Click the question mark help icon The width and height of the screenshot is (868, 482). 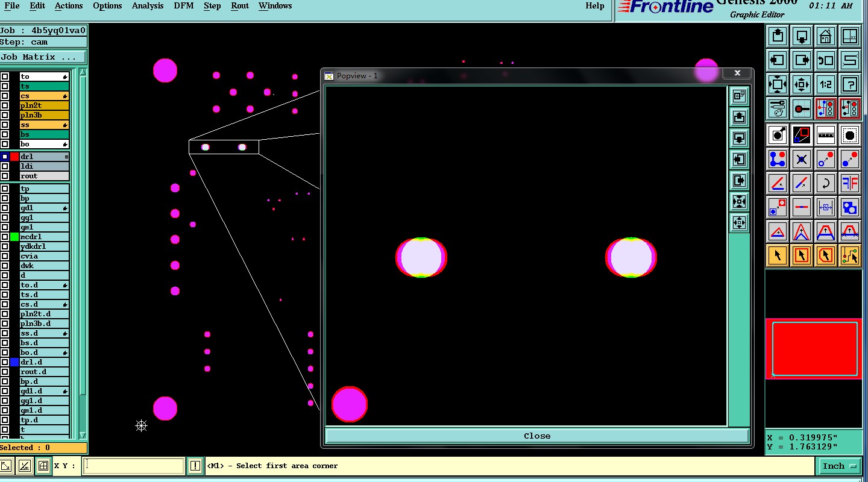[x=849, y=84]
